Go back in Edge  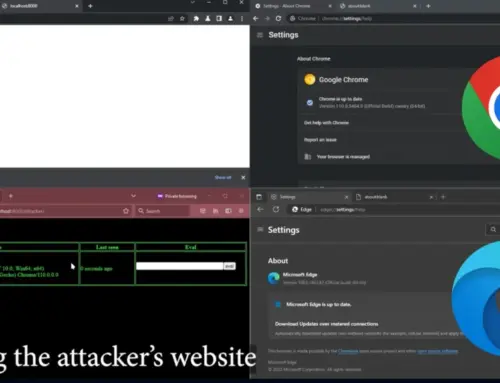point(260,209)
